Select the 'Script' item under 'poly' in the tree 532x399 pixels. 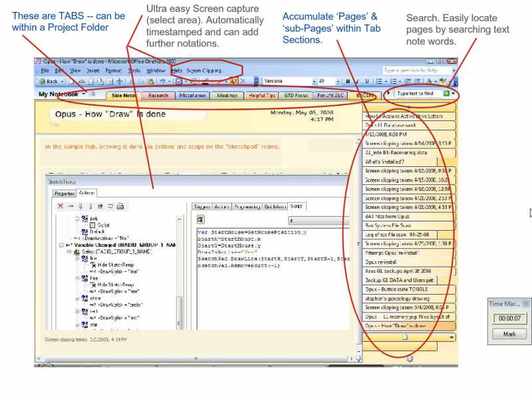tap(104, 225)
